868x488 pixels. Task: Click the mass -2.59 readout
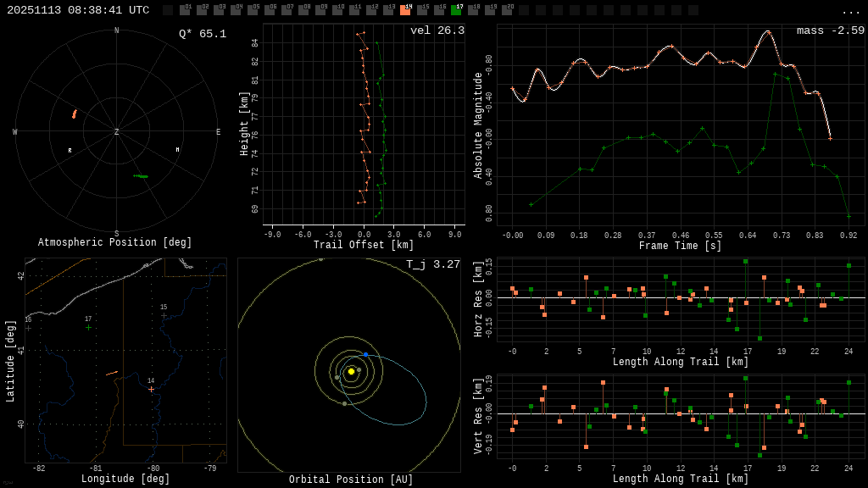[x=830, y=30]
